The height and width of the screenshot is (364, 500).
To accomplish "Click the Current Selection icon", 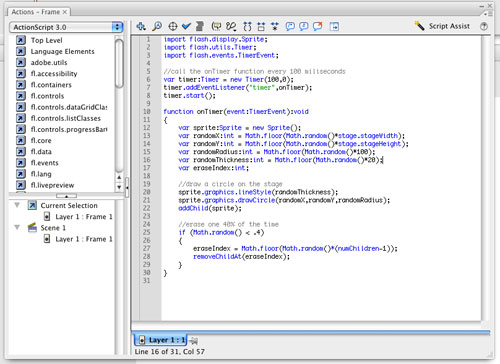I will (32, 205).
